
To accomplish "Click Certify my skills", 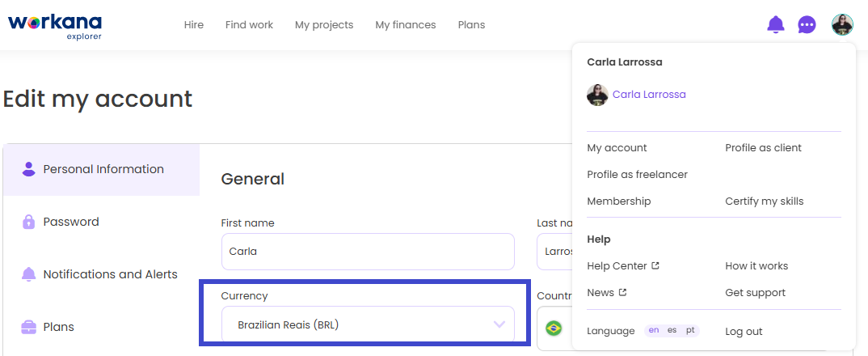I will point(764,201).
